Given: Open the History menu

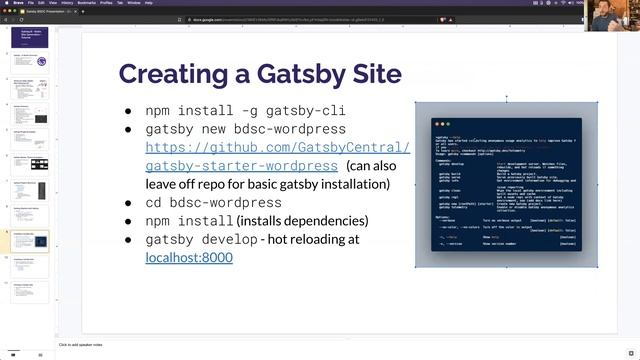Looking at the screenshot, I should point(67,2).
